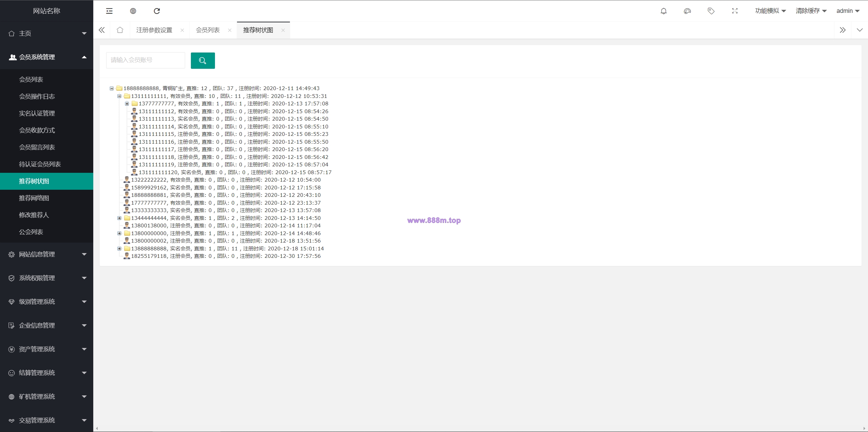
Task: Open the admin user dropdown
Action: (x=848, y=11)
